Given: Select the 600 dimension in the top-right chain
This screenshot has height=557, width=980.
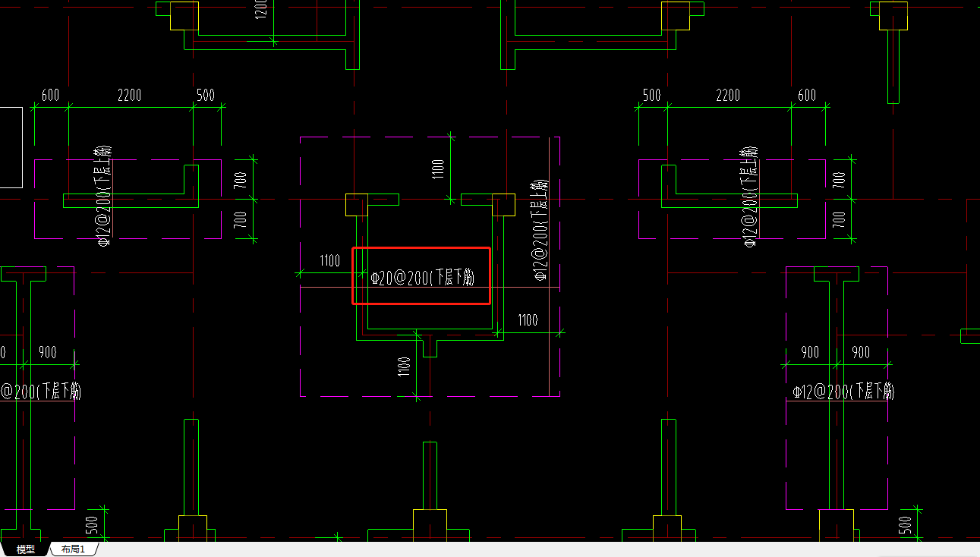Looking at the screenshot, I should tap(807, 96).
